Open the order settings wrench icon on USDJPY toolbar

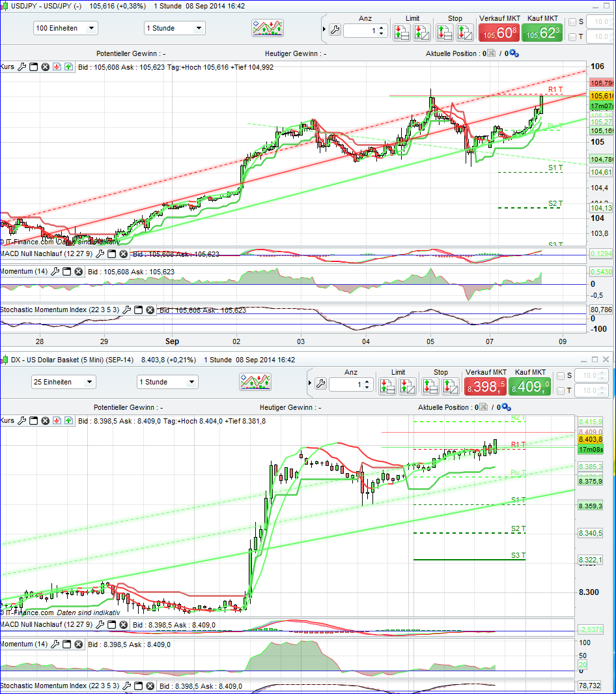click(x=333, y=28)
